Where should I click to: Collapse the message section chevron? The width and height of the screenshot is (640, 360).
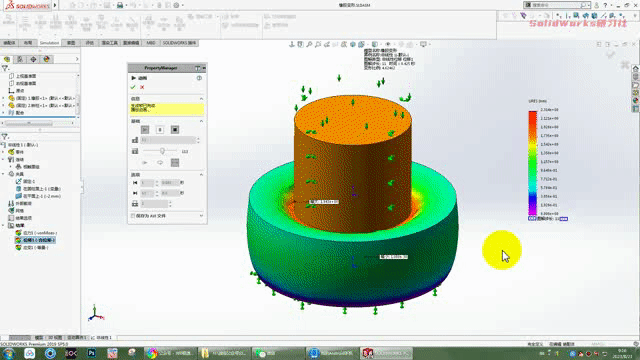click(x=201, y=99)
